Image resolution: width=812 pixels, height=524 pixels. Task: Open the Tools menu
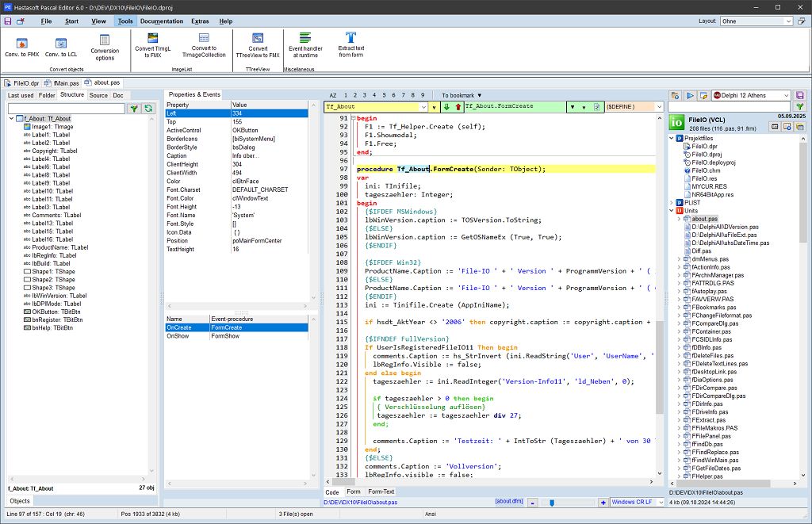125,21
